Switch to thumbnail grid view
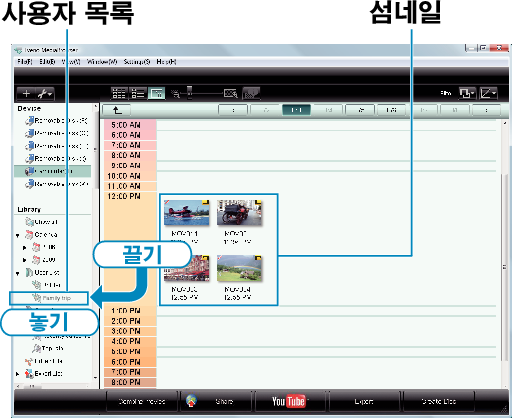Image resolution: width=512 pixels, height=418 pixels. click(x=119, y=94)
